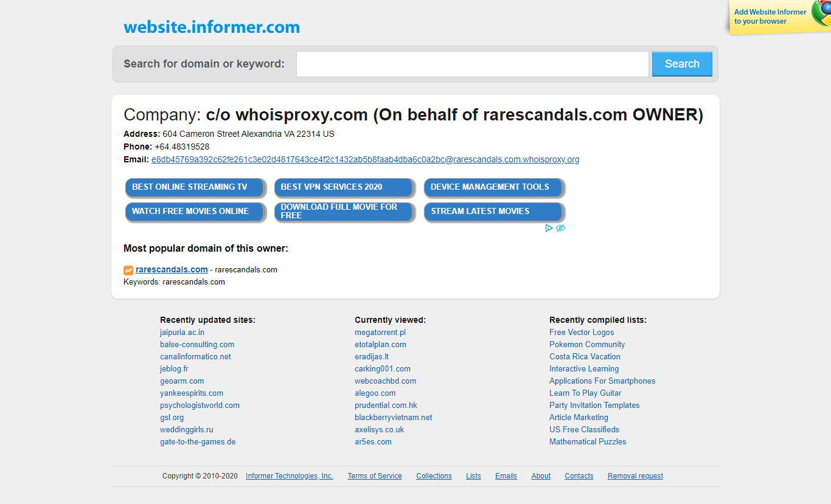Click Best Online Streaming TV ad button
The height and width of the screenshot is (504, 831).
[x=195, y=187]
